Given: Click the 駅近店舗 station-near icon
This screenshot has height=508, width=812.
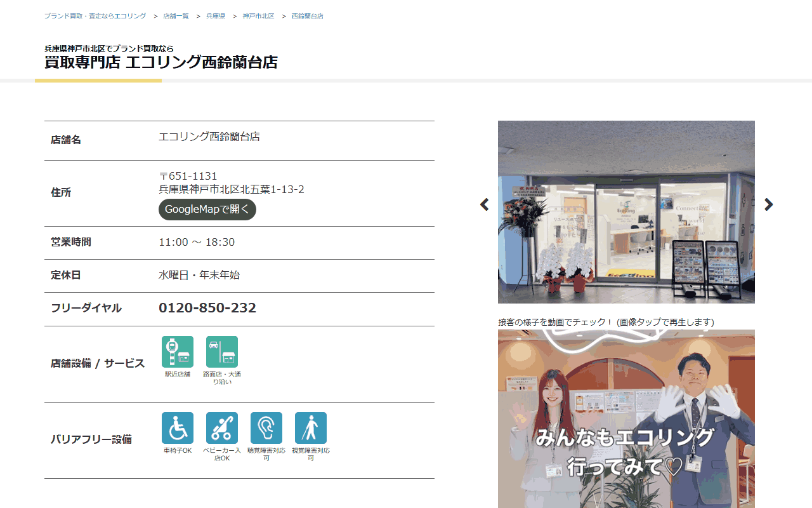Looking at the screenshot, I should [x=178, y=352].
